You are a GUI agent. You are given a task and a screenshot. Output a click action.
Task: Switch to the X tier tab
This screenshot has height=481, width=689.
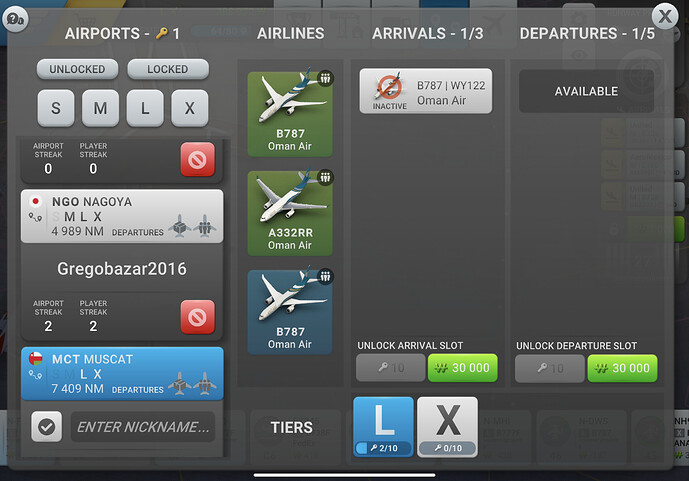[447, 427]
